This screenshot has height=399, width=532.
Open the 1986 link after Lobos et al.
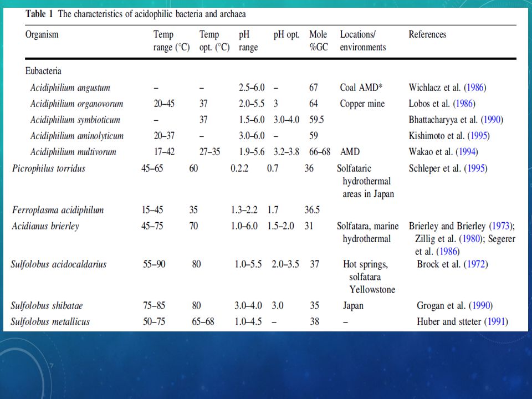(x=464, y=104)
